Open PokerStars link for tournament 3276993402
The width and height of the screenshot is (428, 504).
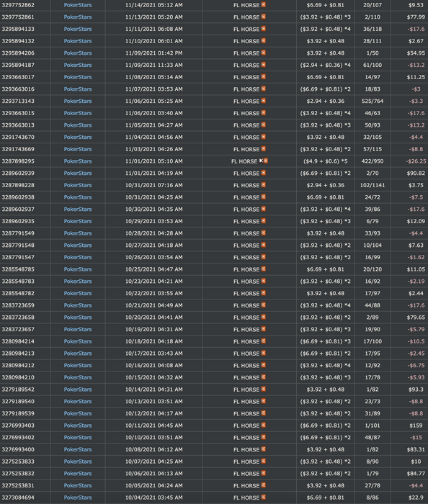pyautogui.click(x=78, y=438)
